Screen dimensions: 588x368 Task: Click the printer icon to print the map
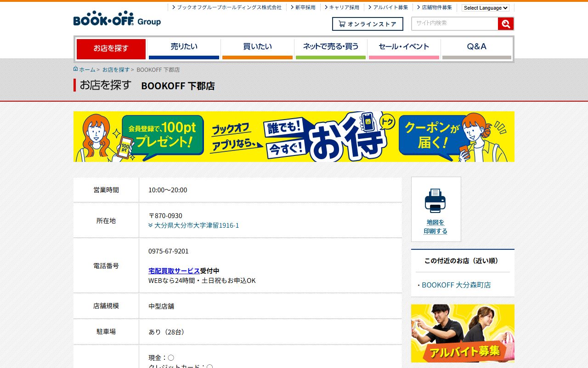click(x=435, y=201)
